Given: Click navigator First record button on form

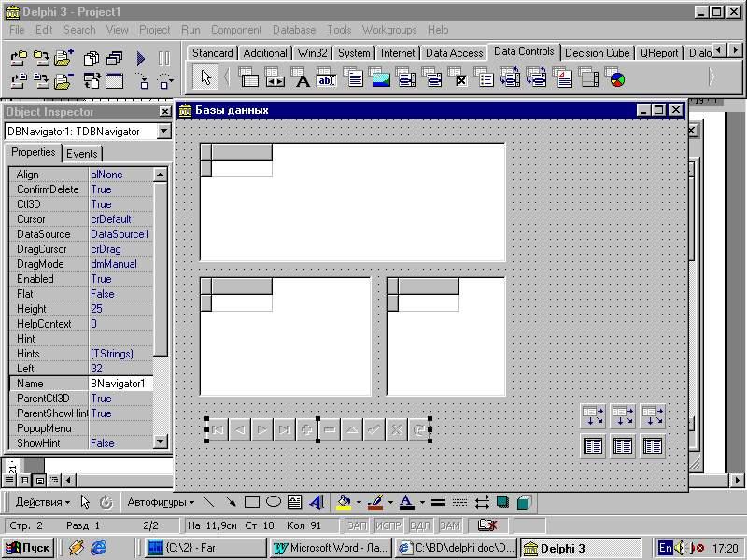Looking at the screenshot, I should 218,429.
